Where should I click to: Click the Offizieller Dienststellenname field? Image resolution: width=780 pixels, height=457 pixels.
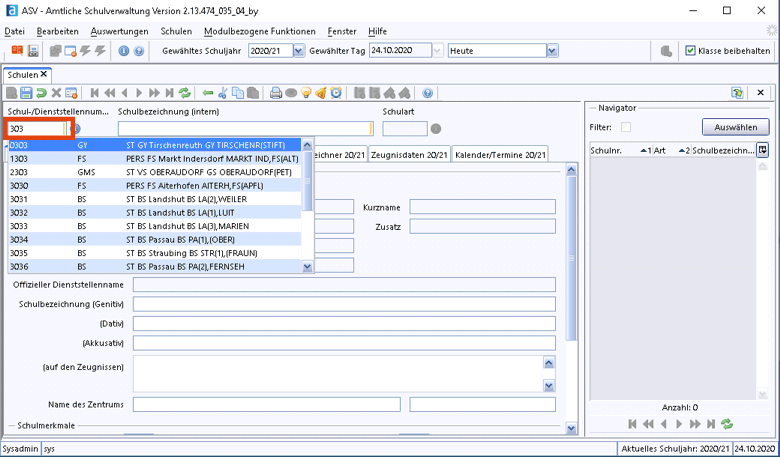click(x=344, y=284)
